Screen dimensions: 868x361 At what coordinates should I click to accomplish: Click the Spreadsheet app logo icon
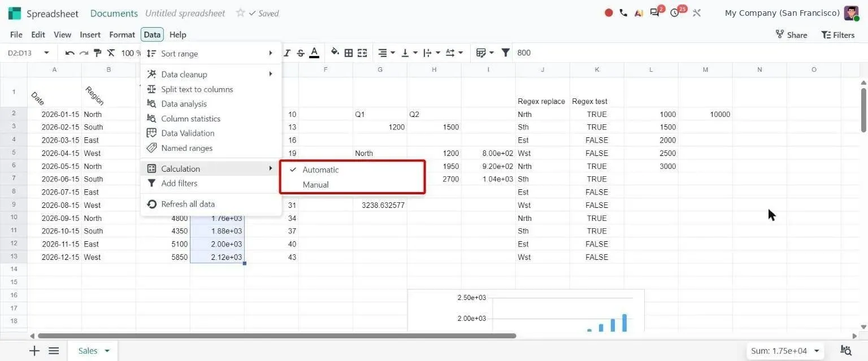click(x=15, y=13)
